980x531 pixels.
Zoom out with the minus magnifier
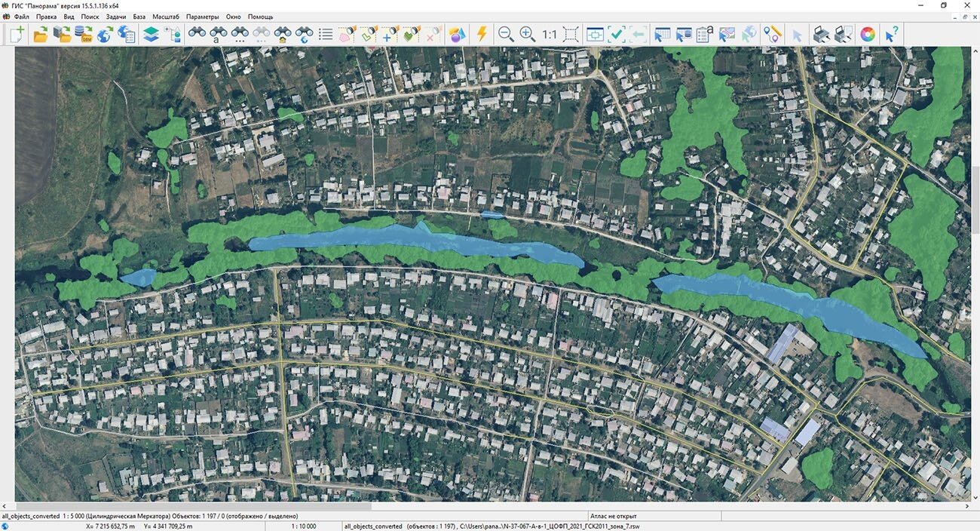pos(506,34)
